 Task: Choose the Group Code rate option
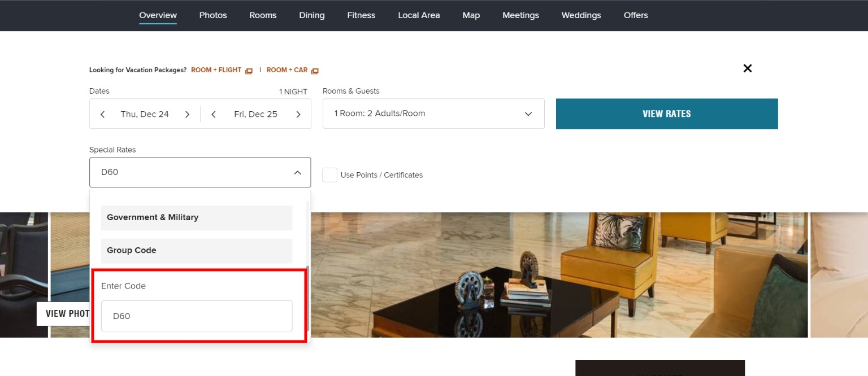click(x=197, y=250)
